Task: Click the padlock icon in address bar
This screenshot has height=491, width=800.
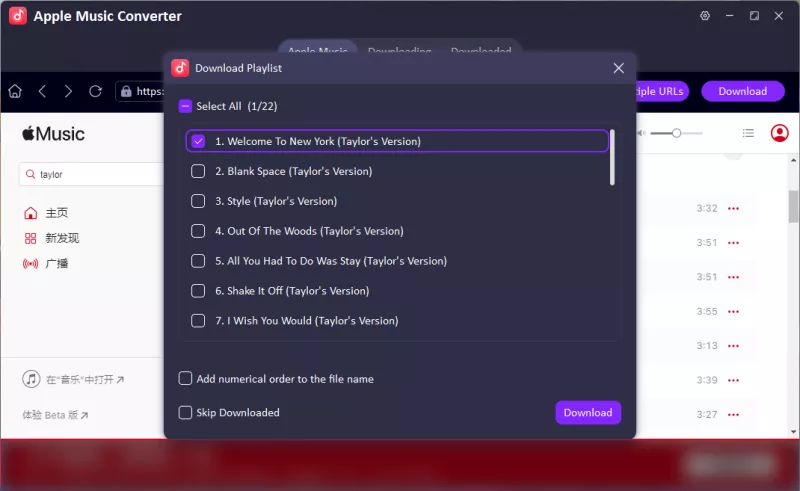Action: pos(126,91)
